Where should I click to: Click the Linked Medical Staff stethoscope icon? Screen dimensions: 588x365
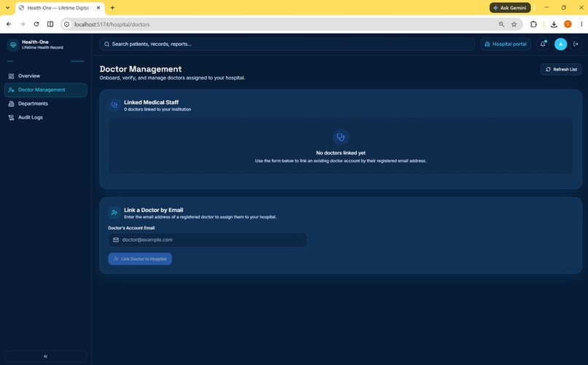click(x=115, y=105)
